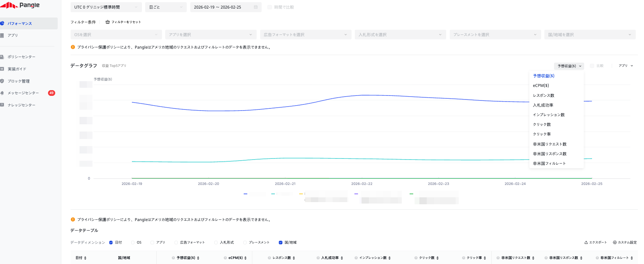This screenshot has height=264, width=644.
Task: Choose インプレッション数 in metric list
Action: 549,115
